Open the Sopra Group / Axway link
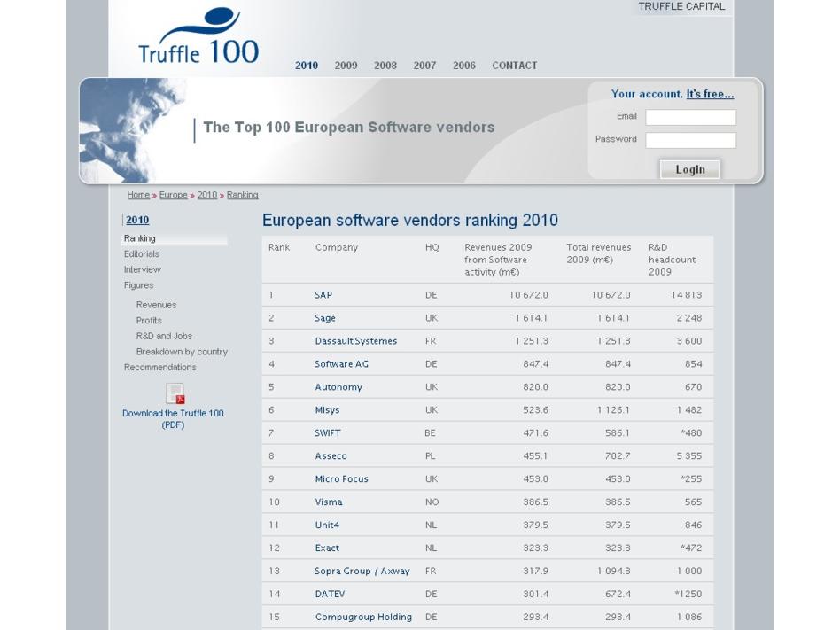This screenshot has height=630, width=840. pyautogui.click(x=362, y=572)
